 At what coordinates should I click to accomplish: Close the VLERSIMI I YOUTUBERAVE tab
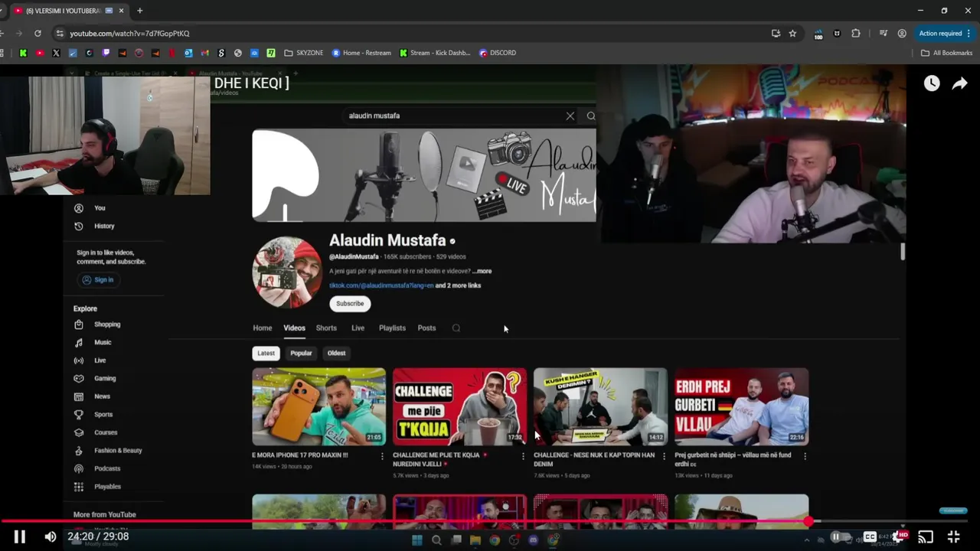click(x=121, y=11)
